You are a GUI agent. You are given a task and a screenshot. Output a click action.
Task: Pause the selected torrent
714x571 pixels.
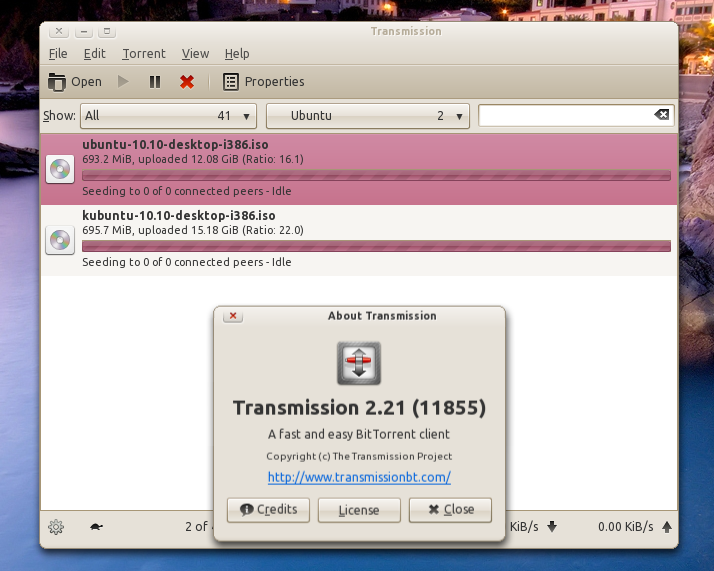point(155,82)
